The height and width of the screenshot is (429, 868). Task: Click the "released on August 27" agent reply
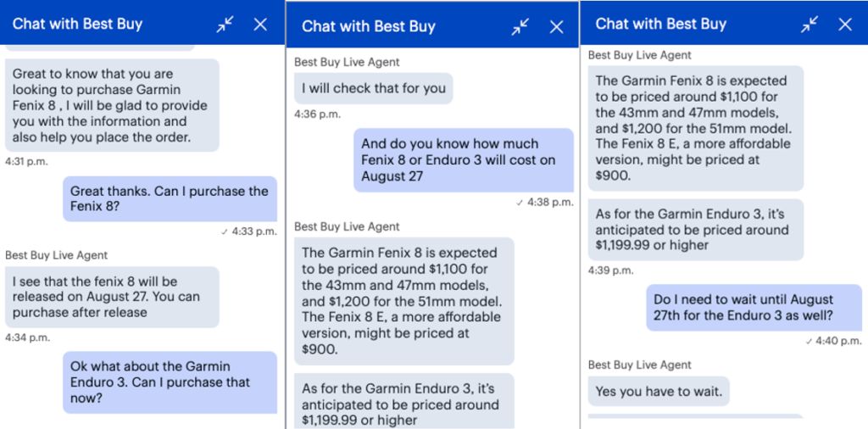coord(112,297)
